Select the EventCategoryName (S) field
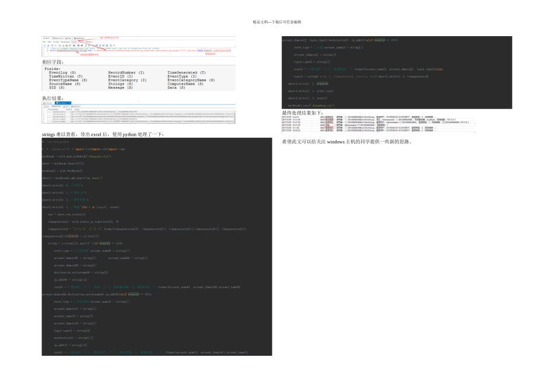Screen dimensions: 554x392 191,80
